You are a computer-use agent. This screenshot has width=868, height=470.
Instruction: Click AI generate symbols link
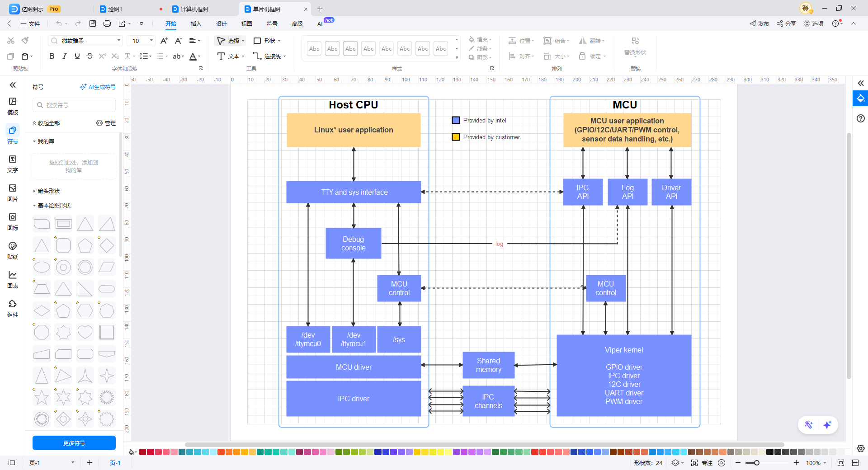(x=98, y=87)
